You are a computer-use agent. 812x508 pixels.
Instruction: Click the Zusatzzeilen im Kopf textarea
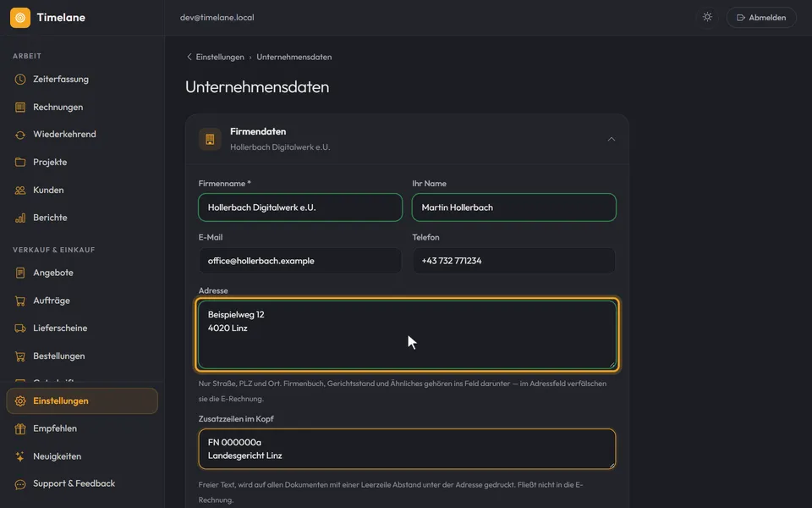tap(407, 449)
